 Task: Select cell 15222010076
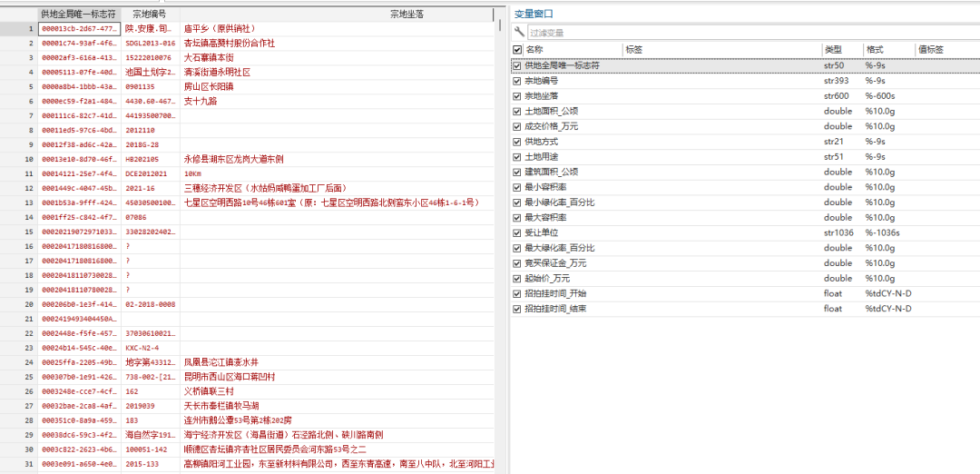click(x=151, y=57)
